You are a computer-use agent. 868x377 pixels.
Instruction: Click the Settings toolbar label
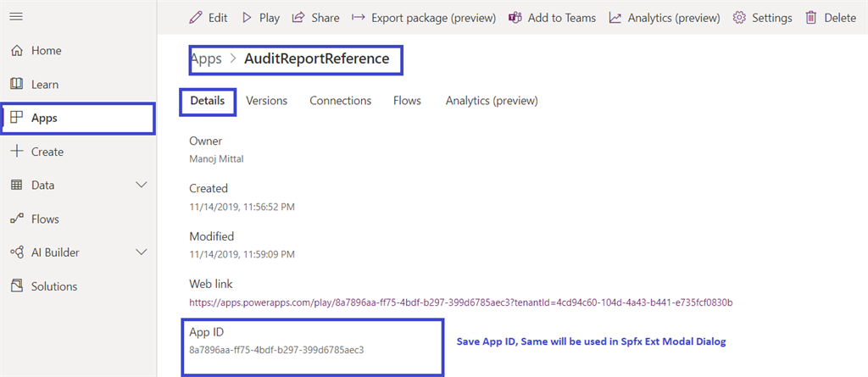click(772, 18)
